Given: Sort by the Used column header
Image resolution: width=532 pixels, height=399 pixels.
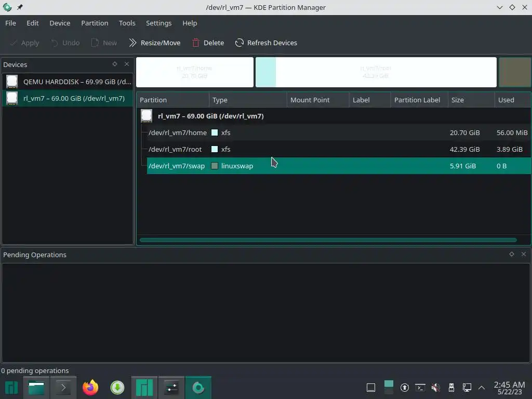Looking at the screenshot, I should pos(513,100).
